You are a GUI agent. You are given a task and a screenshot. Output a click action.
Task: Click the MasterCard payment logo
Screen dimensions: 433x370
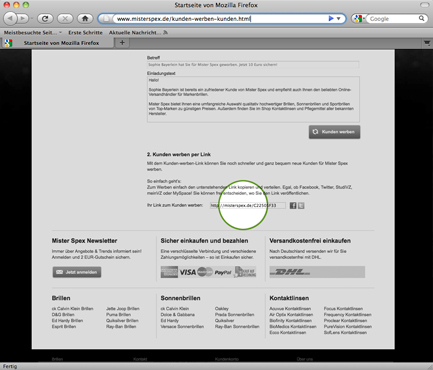[205, 272]
